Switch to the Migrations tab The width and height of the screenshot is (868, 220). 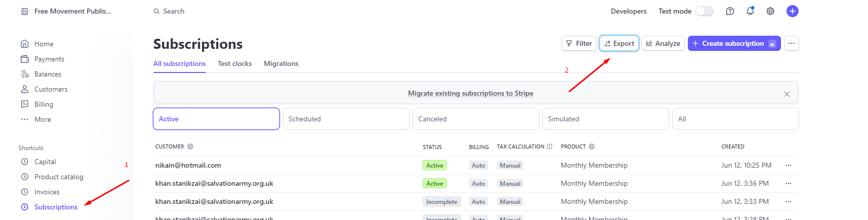point(281,63)
